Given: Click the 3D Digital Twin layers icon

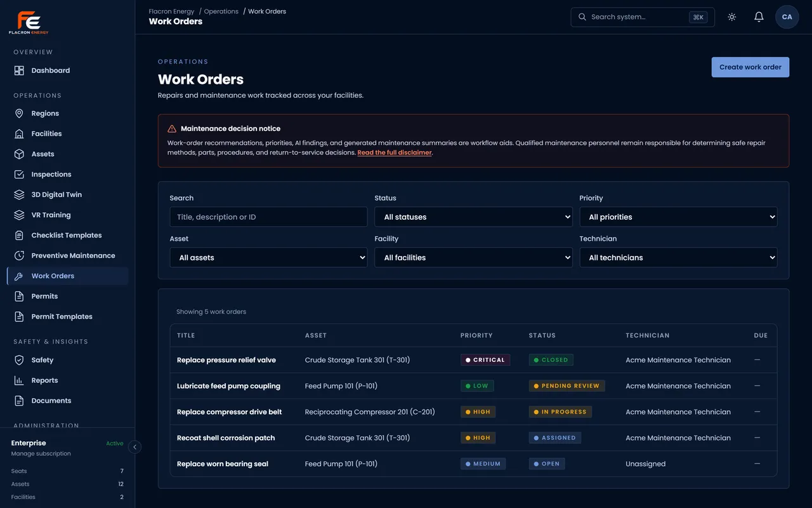Looking at the screenshot, I should click(19, 195).
